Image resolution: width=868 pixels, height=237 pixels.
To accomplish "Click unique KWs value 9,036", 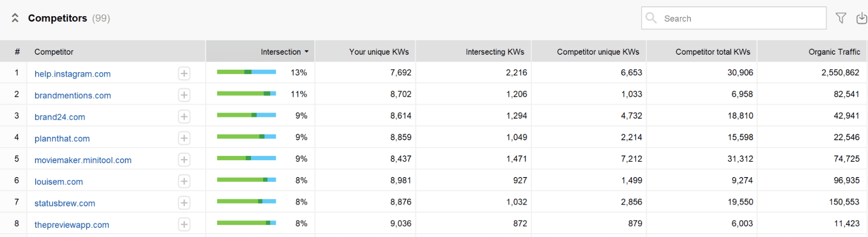I will point(400,224).
